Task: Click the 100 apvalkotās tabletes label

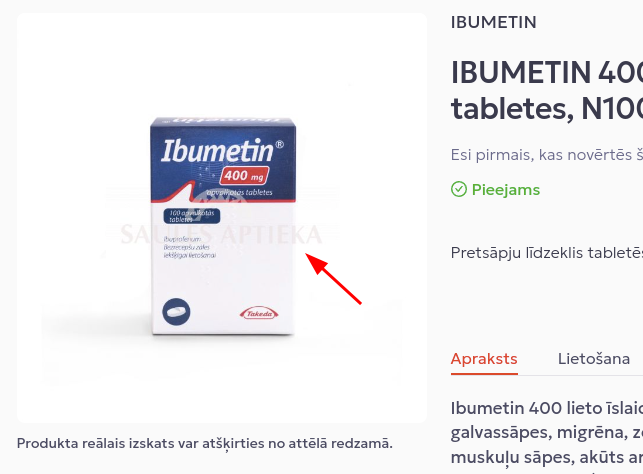Action: [x=192, y=216]
